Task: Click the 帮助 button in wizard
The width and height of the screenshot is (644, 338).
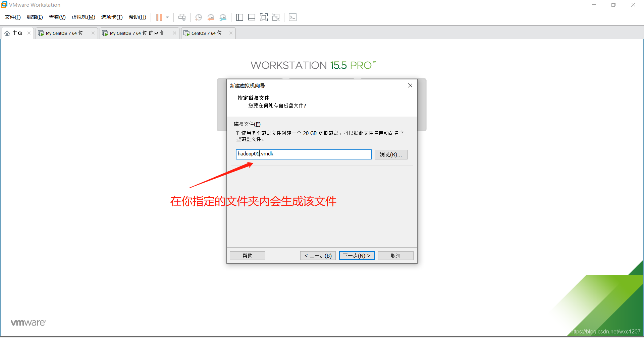Action: click(x=247, y=256)
